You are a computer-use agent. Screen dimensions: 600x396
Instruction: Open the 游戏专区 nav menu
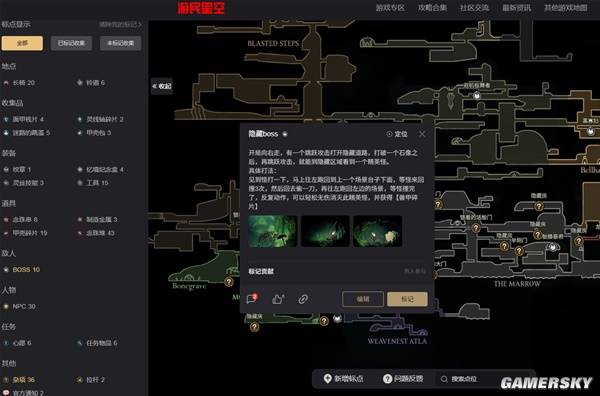coord(390,8)
